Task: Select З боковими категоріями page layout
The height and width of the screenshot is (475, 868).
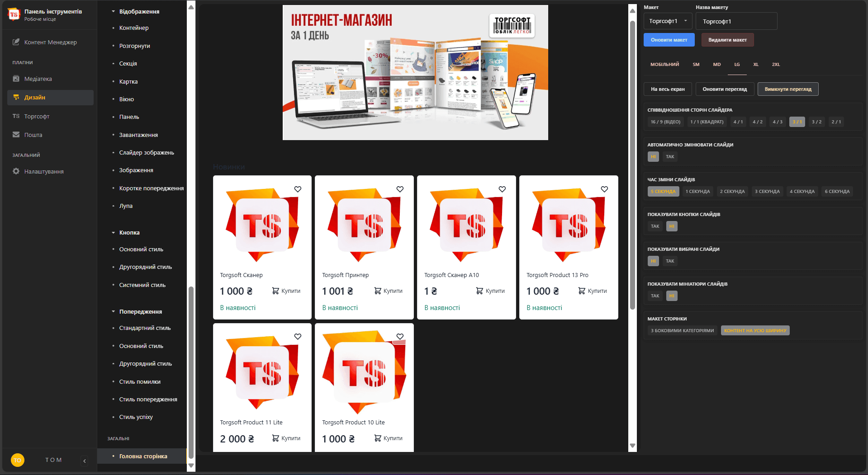Action: point(682,331)
